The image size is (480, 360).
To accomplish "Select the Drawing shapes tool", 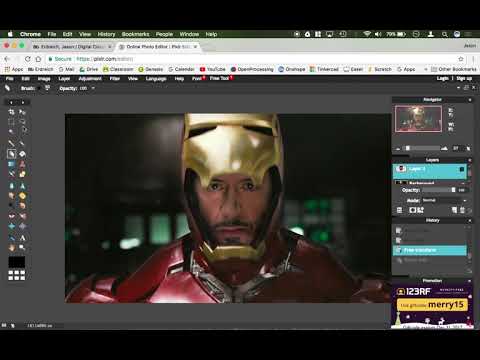I will pos(22,174).
